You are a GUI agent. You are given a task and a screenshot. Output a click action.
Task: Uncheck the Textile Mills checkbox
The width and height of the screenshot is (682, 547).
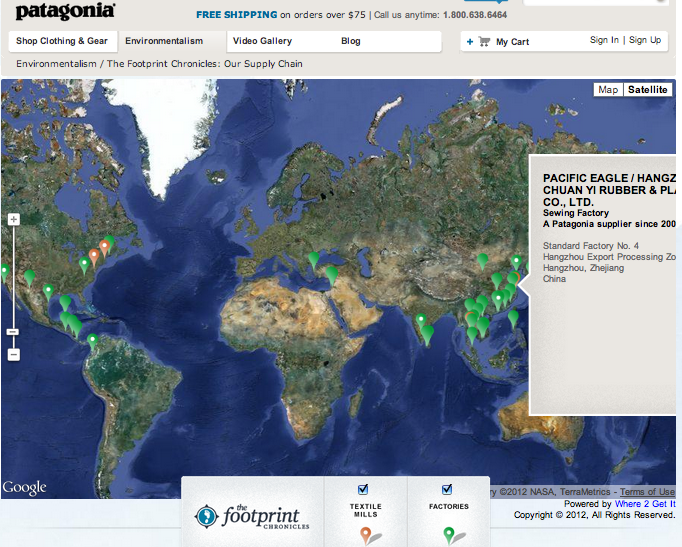coord(363,490)
